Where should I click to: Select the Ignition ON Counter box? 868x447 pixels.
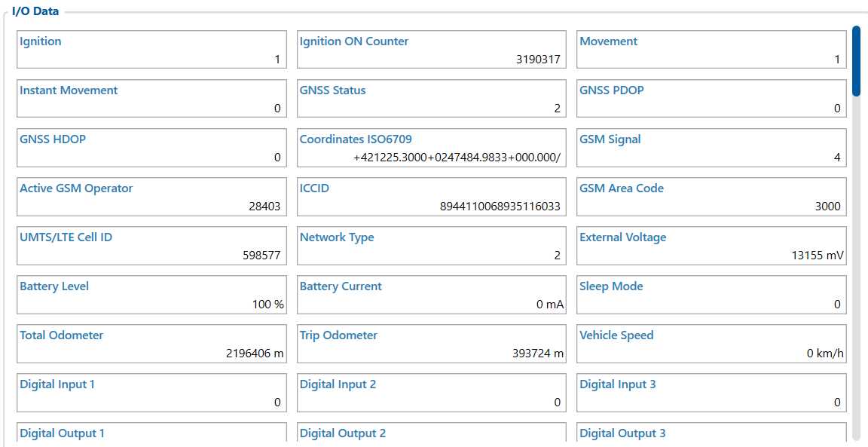[431, 50]
